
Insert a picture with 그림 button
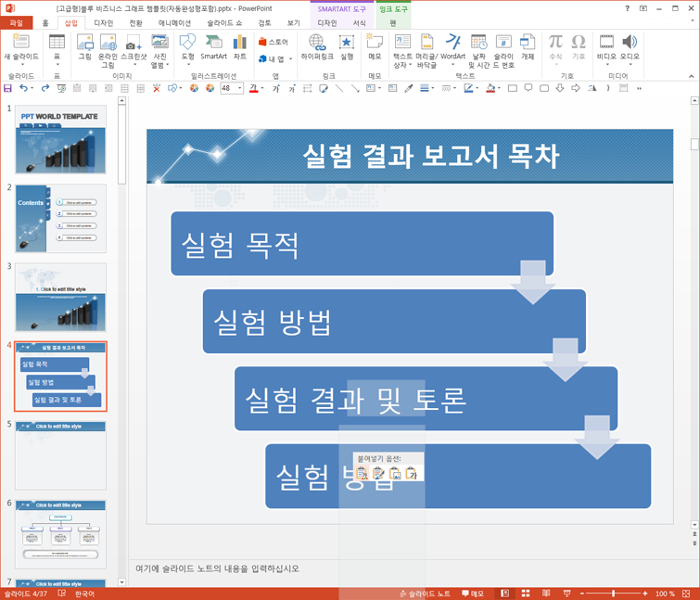(84, 47)
